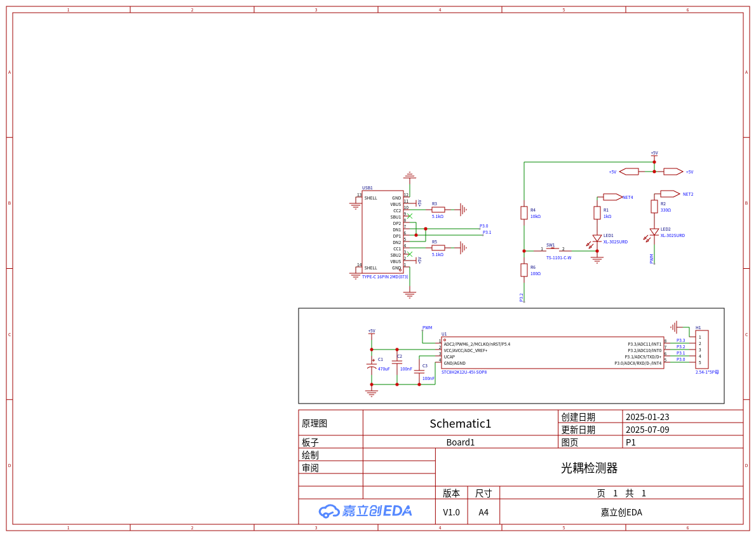Select the H1 five-pin header

coord(701,350)
